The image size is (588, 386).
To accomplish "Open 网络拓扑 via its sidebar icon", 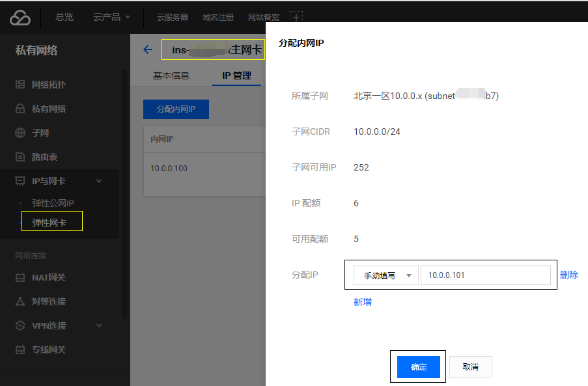I will pos(20,85).
